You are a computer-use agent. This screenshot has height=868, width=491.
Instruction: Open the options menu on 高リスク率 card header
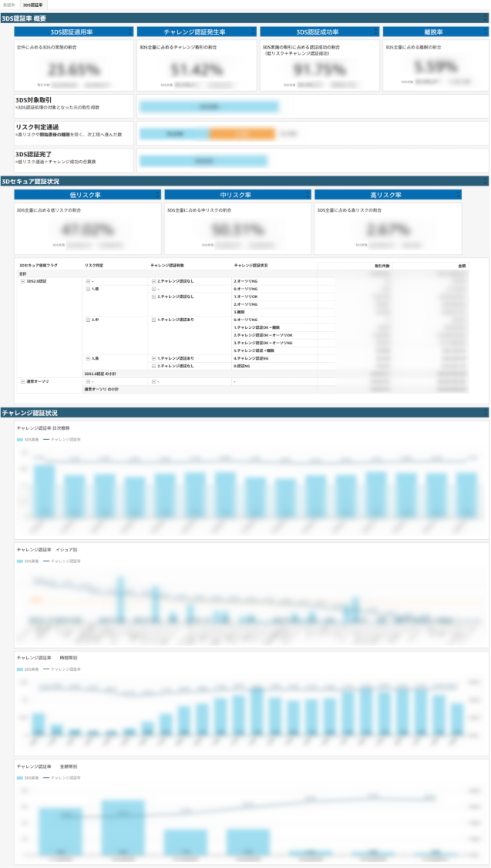click(459, 195)
